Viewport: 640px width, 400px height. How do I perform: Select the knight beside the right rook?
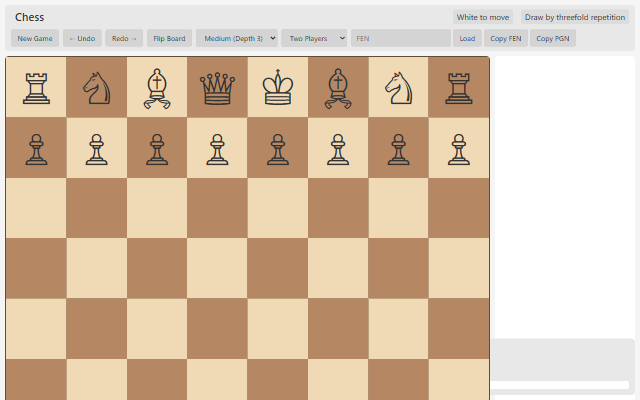[x=399, y=88]
